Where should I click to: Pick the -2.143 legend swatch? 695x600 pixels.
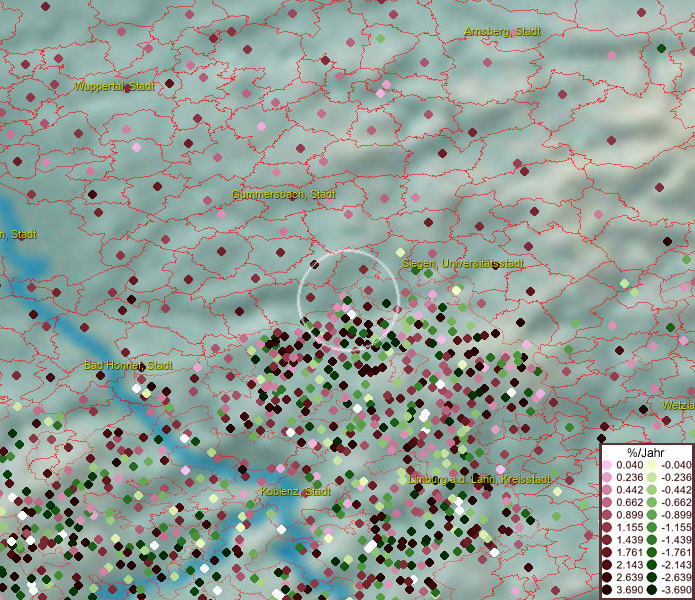652,565
